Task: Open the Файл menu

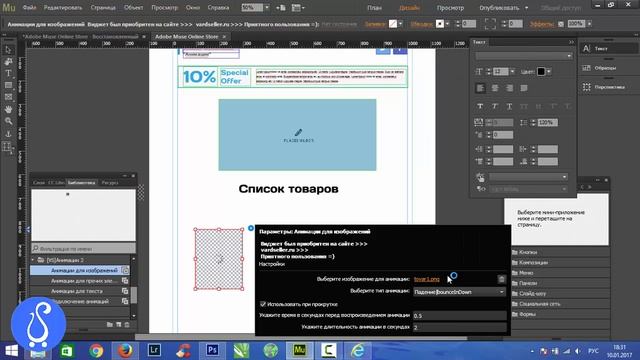Action: tap(29, 7)
